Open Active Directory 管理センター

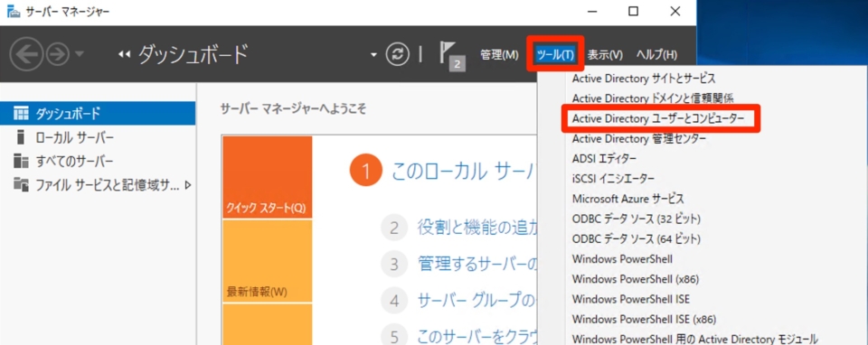639,138
